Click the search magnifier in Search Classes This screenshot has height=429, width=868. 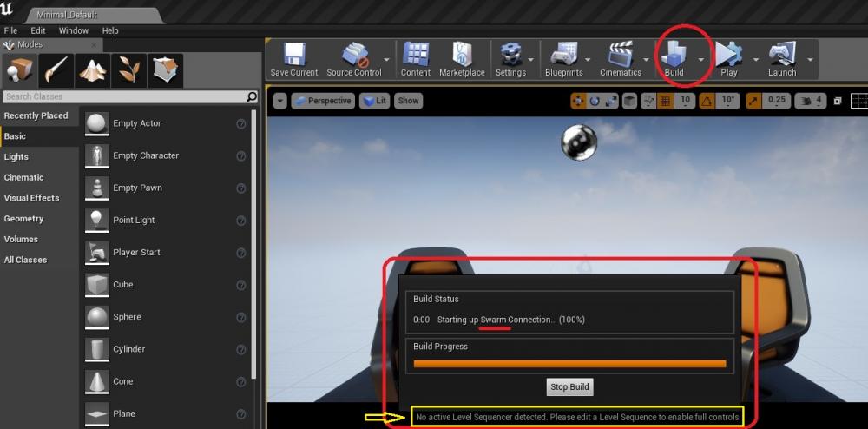(x=252, y=97)
